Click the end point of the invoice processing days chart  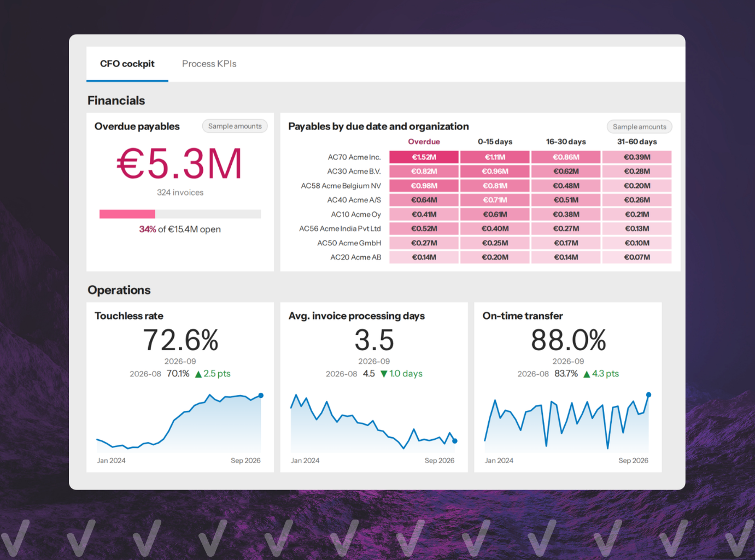coord(455,441)
